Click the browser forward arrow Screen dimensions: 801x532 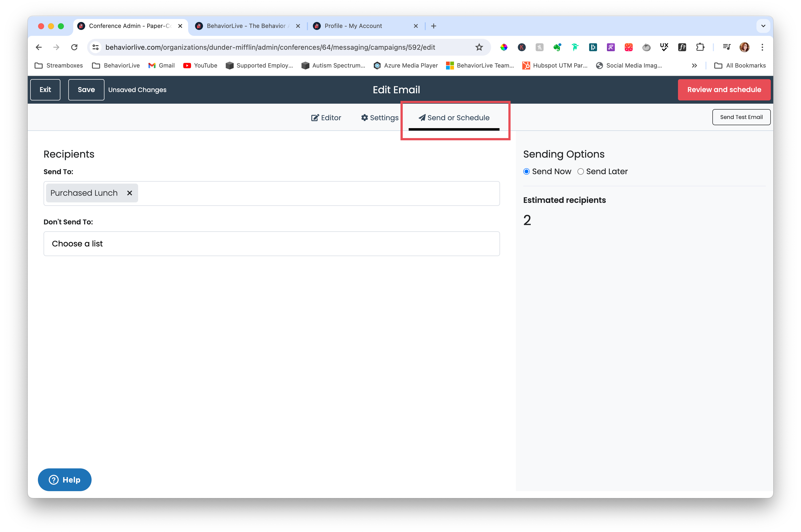tap(56, 47)
